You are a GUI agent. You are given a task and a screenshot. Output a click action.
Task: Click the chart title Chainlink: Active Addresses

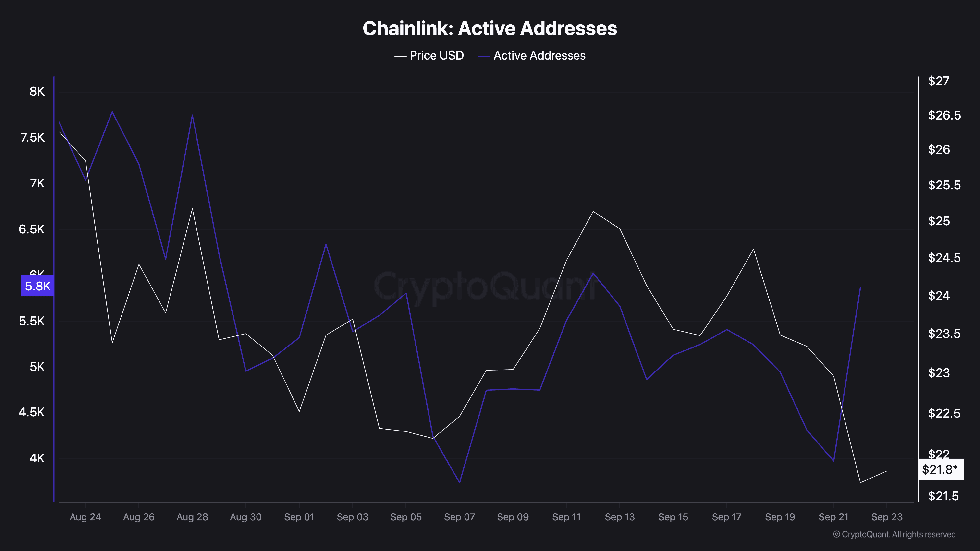490,28
